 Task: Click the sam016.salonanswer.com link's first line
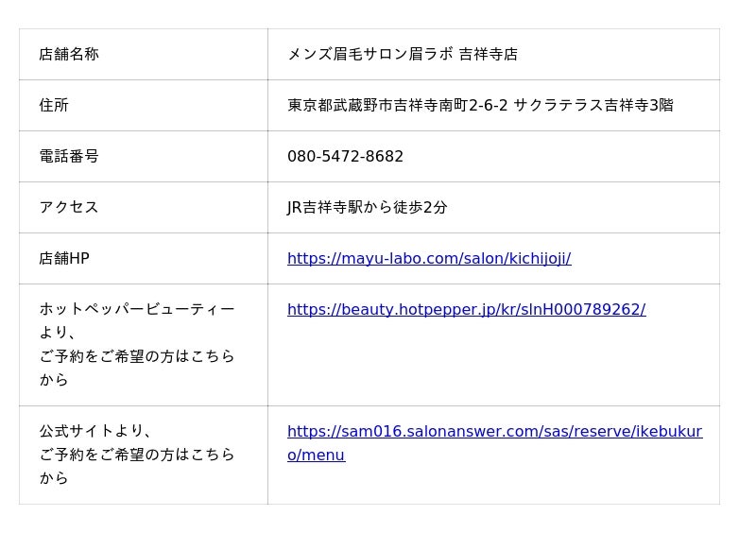pos(494,431)
